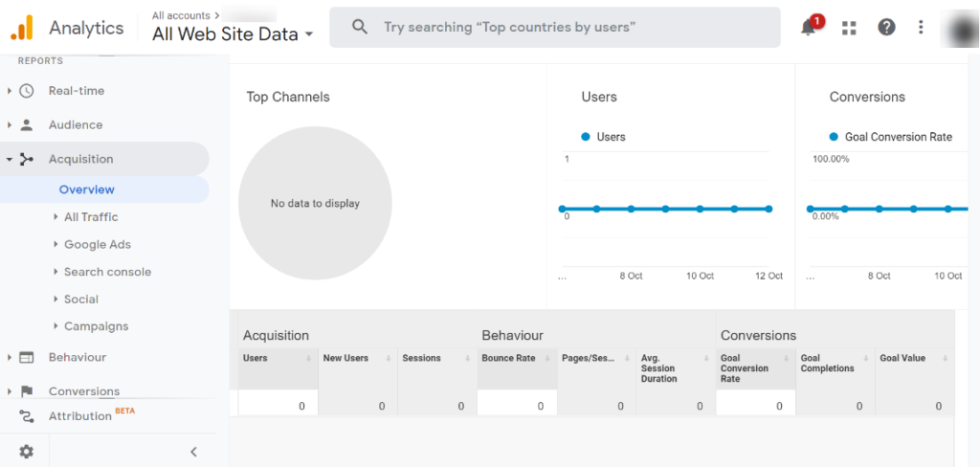Screen dimensions: 980x467
Task: Open the Google apps grid icon
Action: click(849, 28)
